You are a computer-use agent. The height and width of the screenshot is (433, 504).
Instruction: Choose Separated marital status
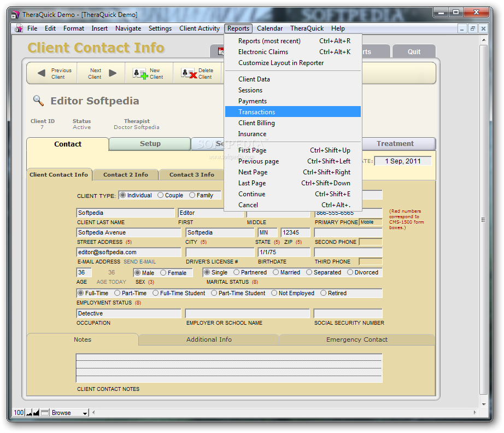pos(309,272)
